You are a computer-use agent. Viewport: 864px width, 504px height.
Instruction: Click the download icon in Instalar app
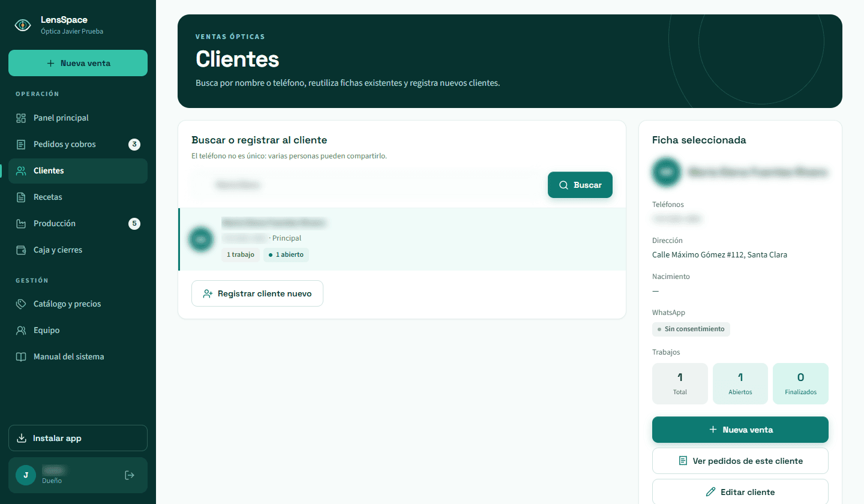[x=22, y=438]
